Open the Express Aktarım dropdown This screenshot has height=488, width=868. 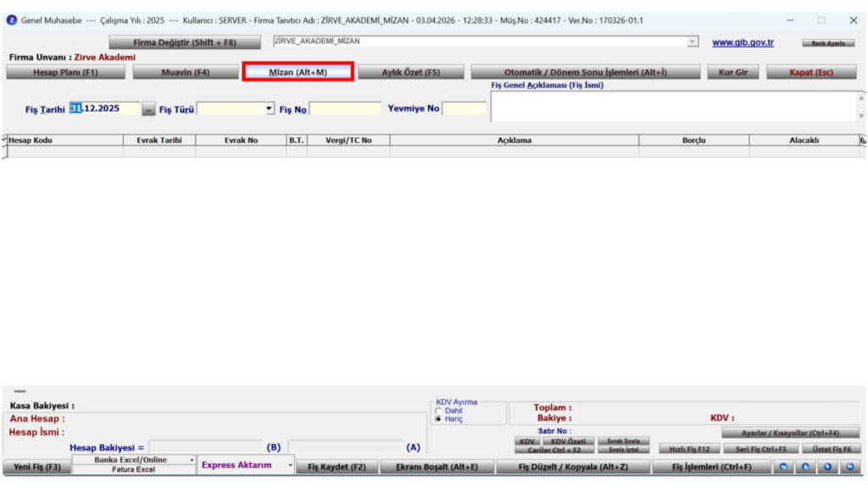pyautogui.click(x=290, y=465)
